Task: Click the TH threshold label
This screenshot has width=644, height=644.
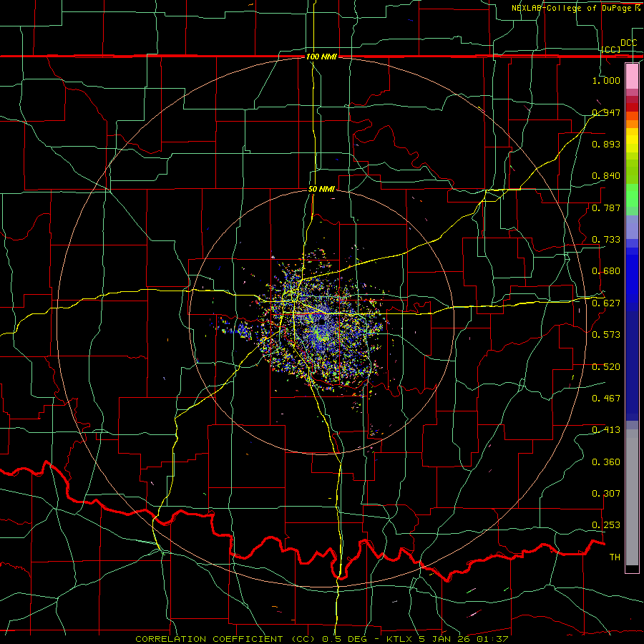Action: tap(615, 557)
